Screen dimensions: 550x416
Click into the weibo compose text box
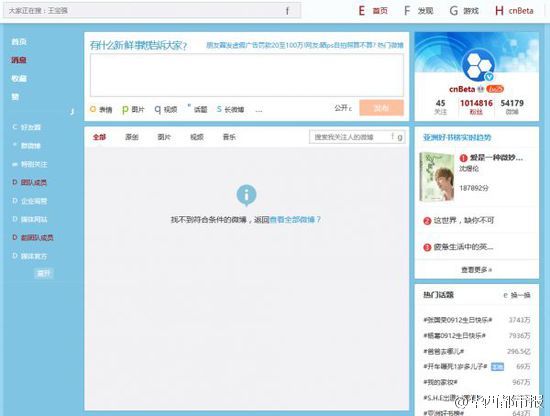(247, 75)
